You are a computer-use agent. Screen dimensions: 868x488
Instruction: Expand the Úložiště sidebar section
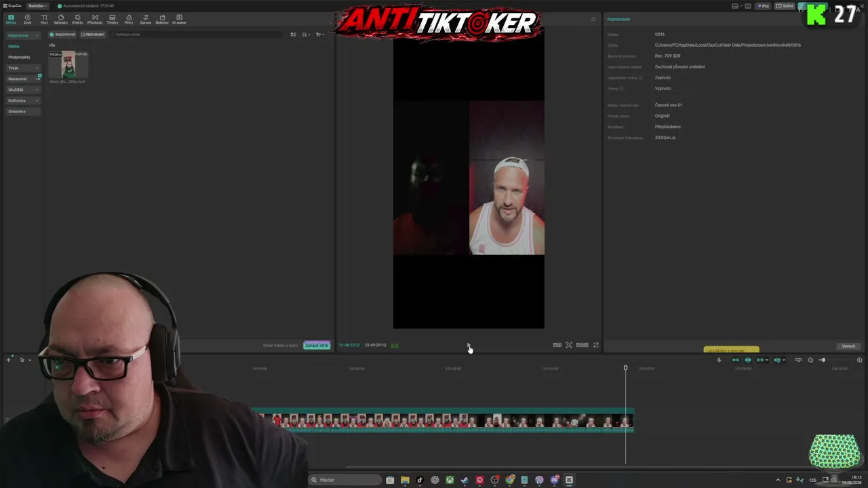coord(23,89)
